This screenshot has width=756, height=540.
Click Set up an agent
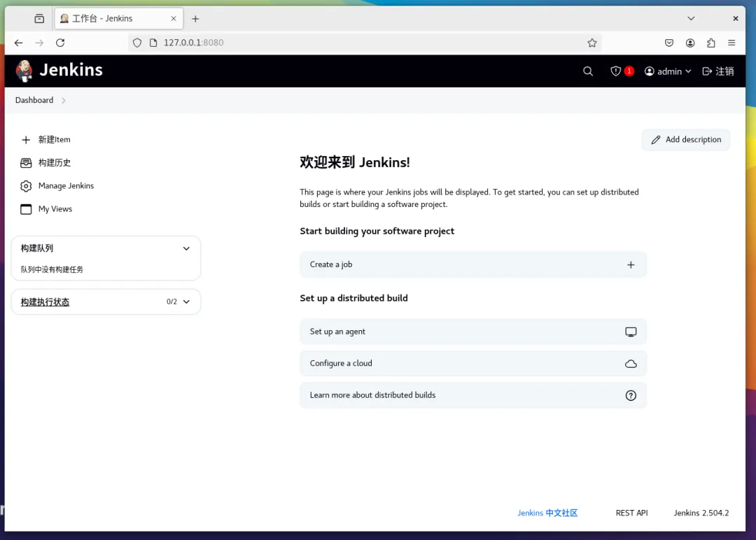pos(473,332)
